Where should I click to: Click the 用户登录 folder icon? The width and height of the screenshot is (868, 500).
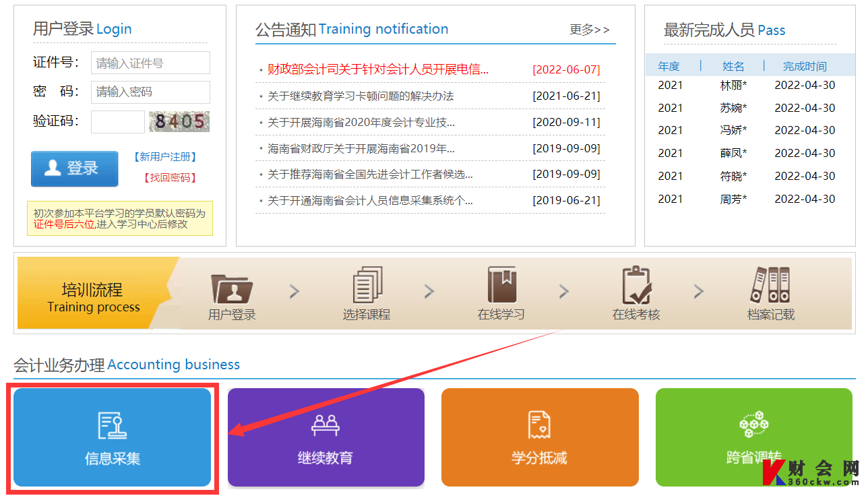(x=232, y=288)
